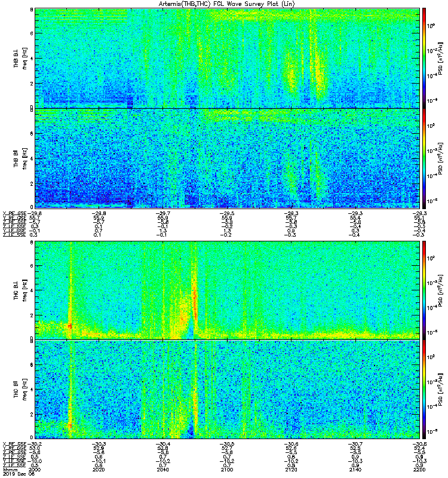Click the X_RE_GSE value "-29.5"
The height and width of the screenshot is (478, 448).
click(228, 213)
